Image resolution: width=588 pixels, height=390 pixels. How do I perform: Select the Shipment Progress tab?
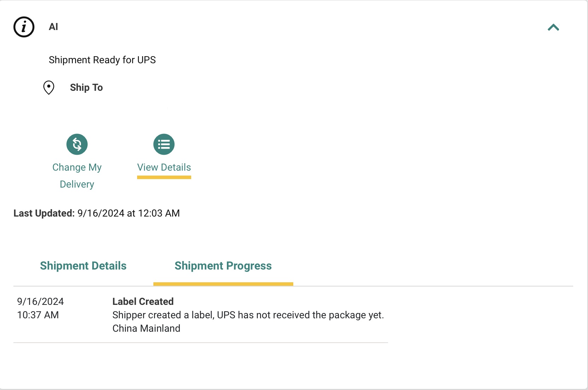point(223,266)
